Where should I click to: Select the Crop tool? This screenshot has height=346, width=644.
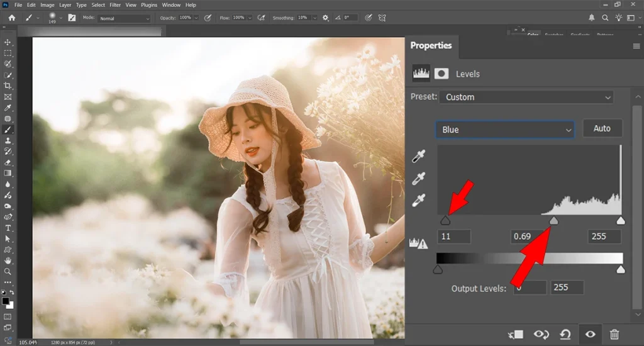click(8, 86)
